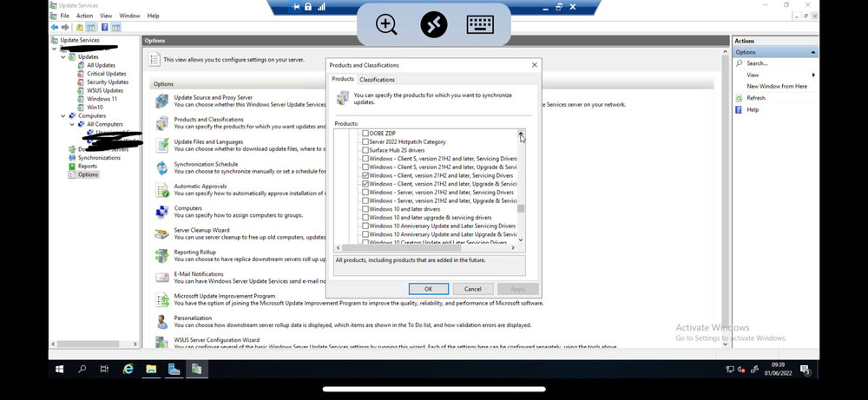Open the View menu in menu bar
Viewport: 868px width, 400px height.
tap(106, 16)
